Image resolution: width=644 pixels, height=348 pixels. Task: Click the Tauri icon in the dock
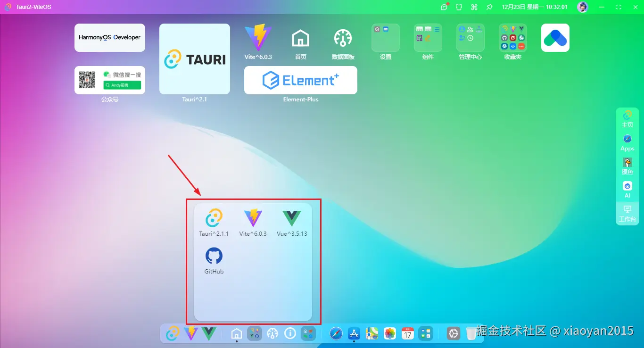(x=173, y=333)
